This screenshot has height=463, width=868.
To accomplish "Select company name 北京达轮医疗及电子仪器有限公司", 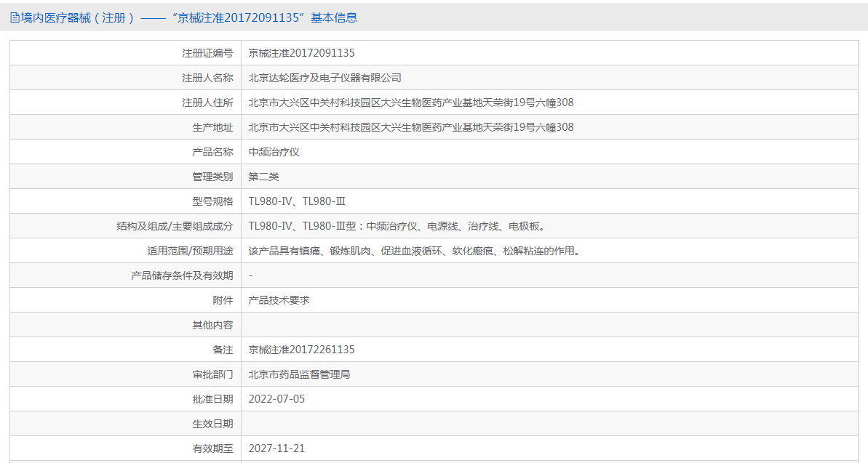I will pyautogui.click(x=325, y=78).
